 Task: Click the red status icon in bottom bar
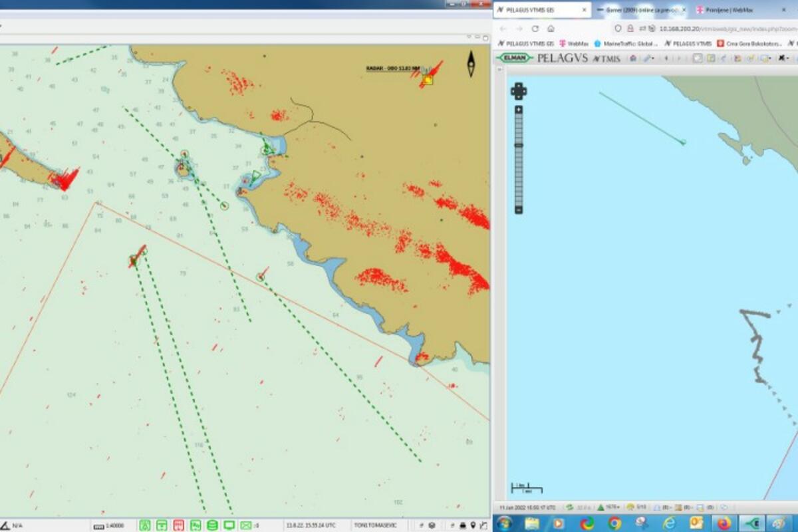[x=178, y=525]
